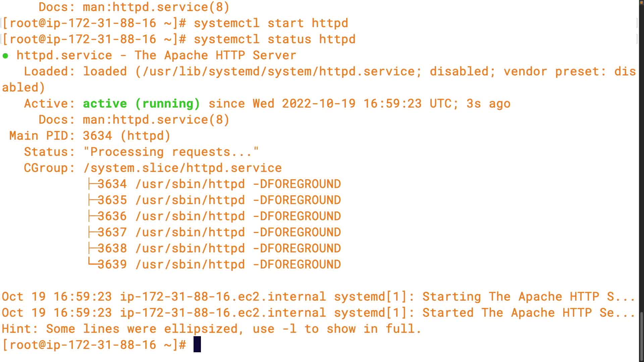Viewport: 644px width, 362px height.
Task: Click the green "active (running)" status text
Action: click(141, 104)
